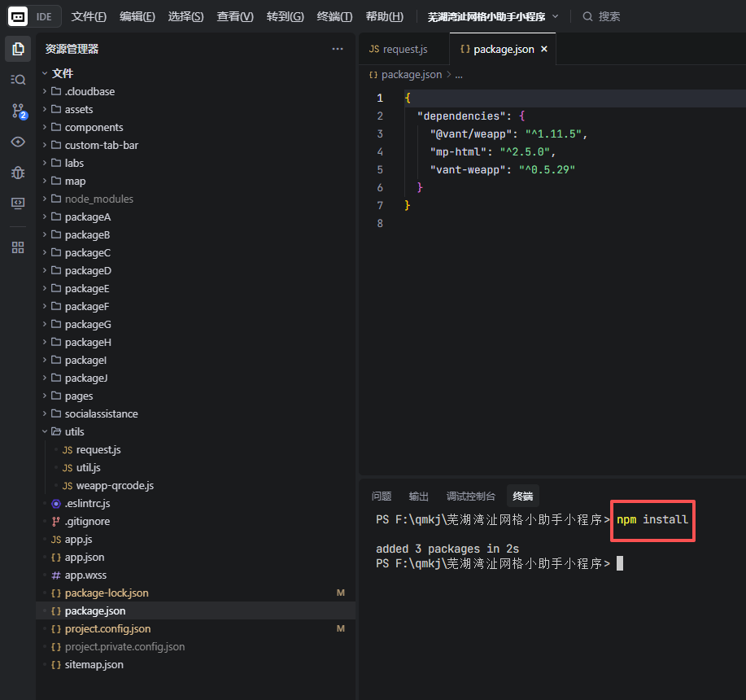This screenshot has height=700, width=746.
Task: Open the 文件(F) menu
Action: coord(89,16)
